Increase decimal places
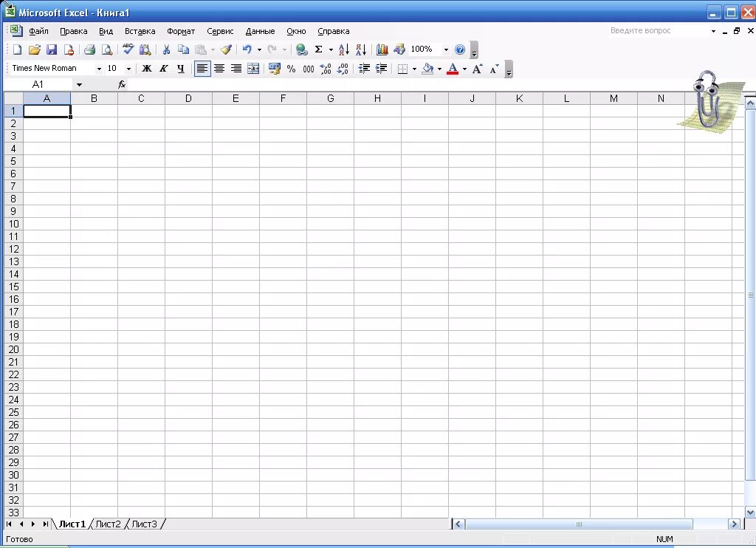756x548 pixels. click(x=326, y=69)
